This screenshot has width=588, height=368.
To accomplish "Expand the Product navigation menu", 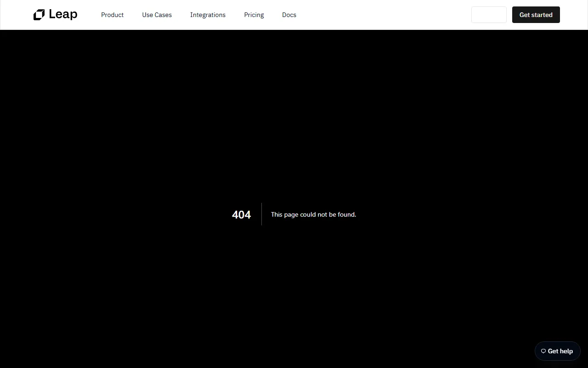I will tap(112, 15).
